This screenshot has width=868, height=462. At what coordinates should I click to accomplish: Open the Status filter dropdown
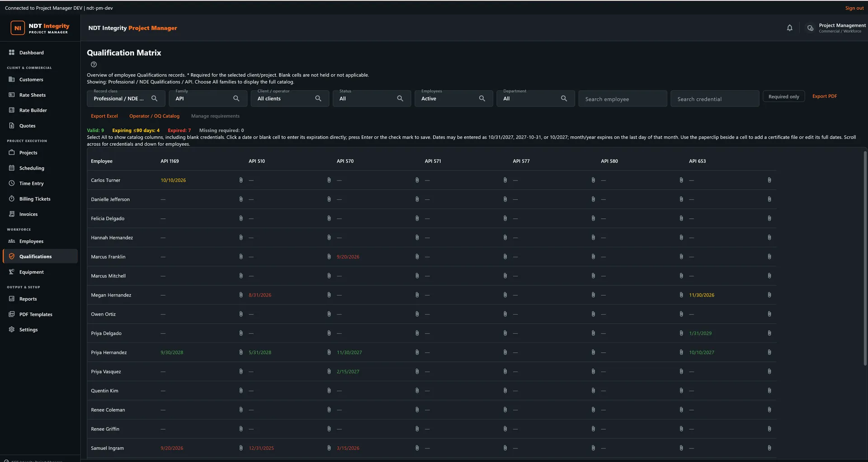pos(372,98)
